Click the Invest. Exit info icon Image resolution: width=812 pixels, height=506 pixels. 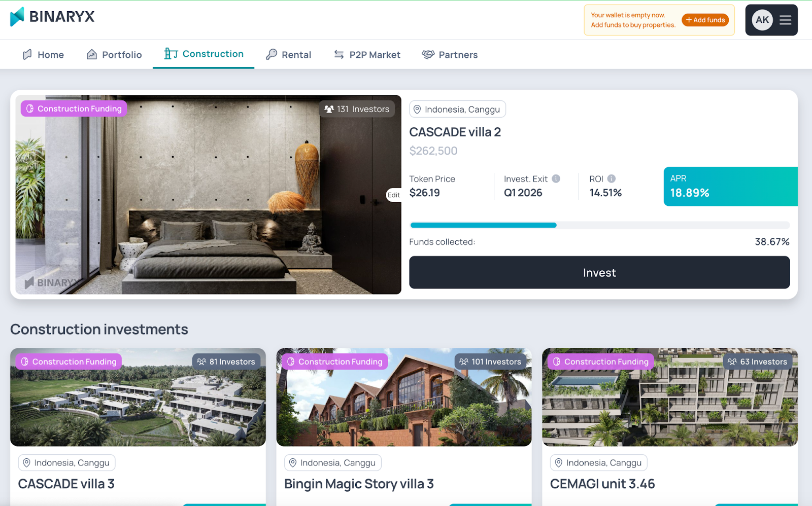pyautogui.click(x=556, y=178)
